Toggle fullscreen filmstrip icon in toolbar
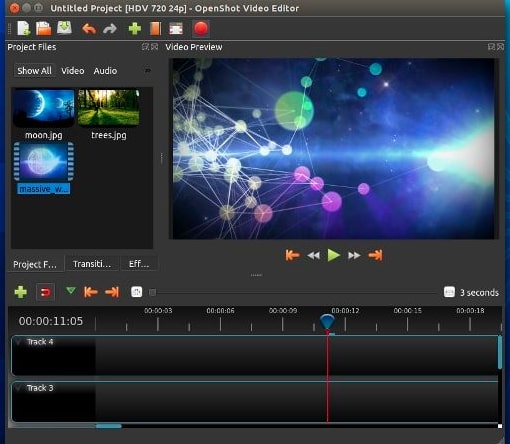This screenshot has width=510, height=444. [176, 29]
